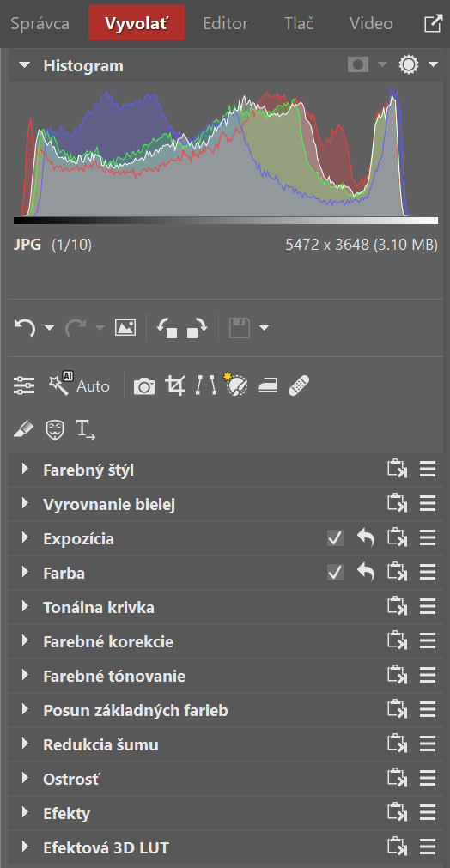Select the text tool icon
The height and width of the screenshot is (868, 450).
click(85, 429)
